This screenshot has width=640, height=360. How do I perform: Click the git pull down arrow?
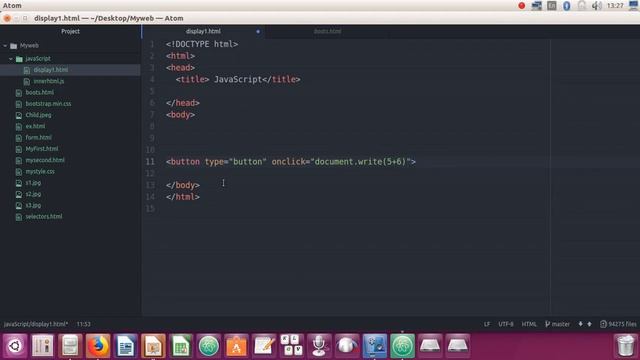pyautogui.click(x=580, y=324)
